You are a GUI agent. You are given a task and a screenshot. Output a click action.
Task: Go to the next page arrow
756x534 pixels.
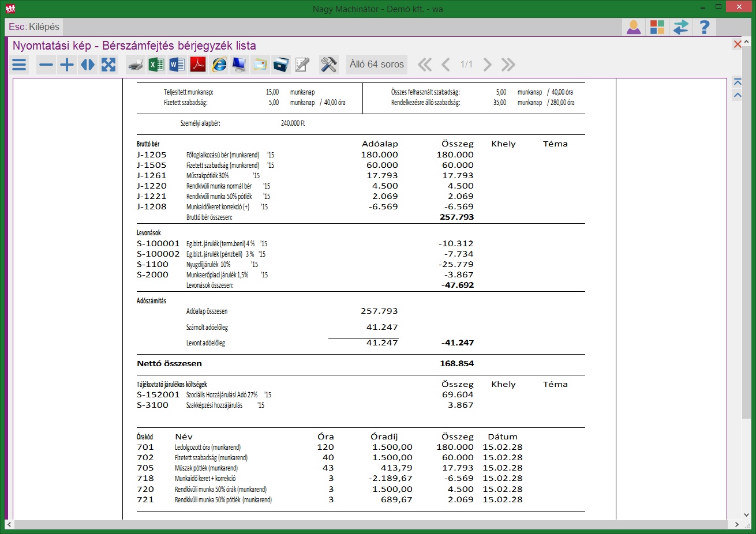[487, 65]
